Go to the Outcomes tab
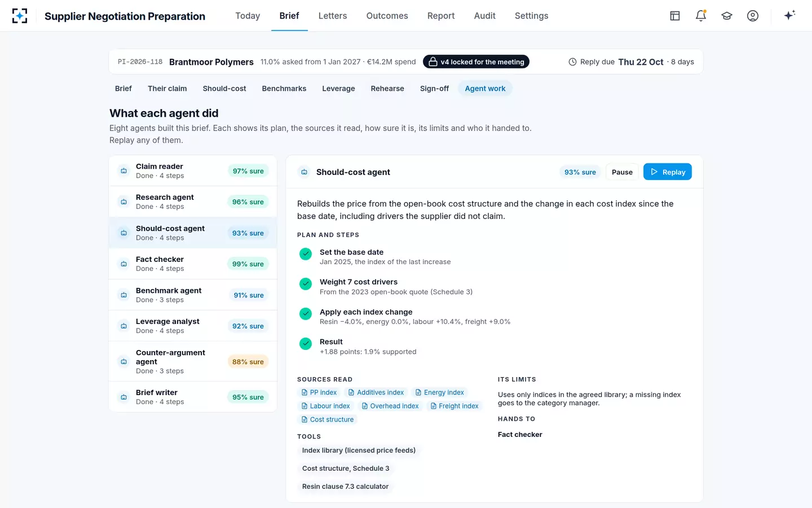 click(387, 16)
